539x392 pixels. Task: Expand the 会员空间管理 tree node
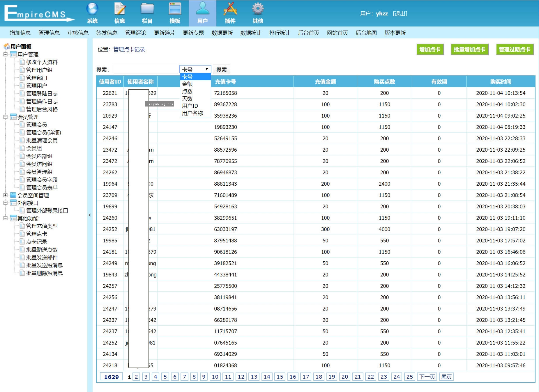coord(5,195)
